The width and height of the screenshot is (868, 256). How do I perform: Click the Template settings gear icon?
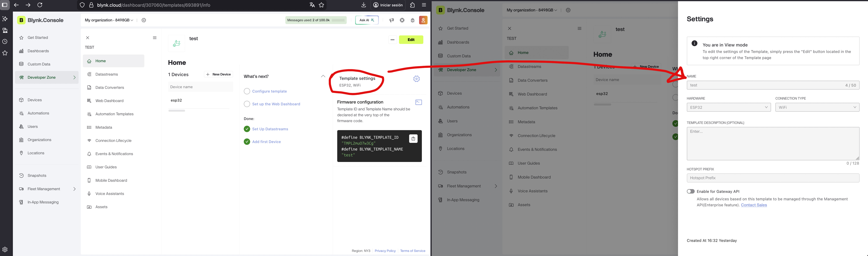pos(416,79)
